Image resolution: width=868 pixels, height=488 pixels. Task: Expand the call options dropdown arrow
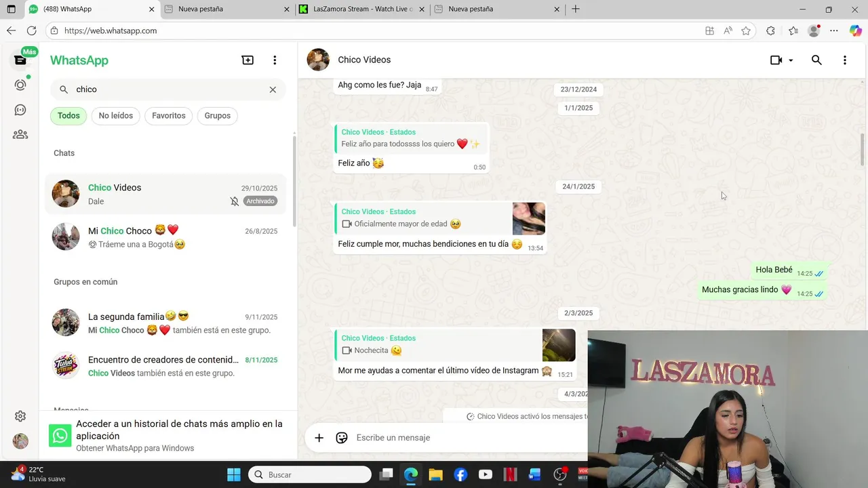(x=791, y=60)
